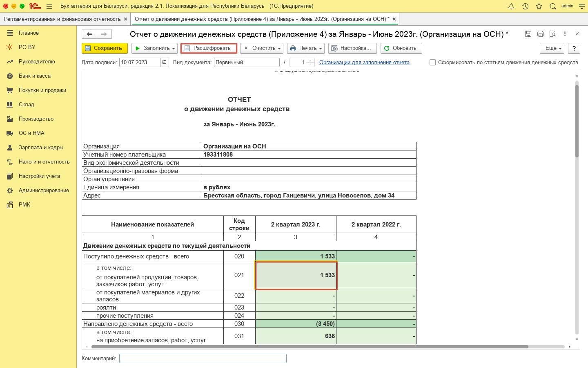The width and height of the screenshot is (588, 368).
Task: Open history clock icon
Action: [525, 6]
